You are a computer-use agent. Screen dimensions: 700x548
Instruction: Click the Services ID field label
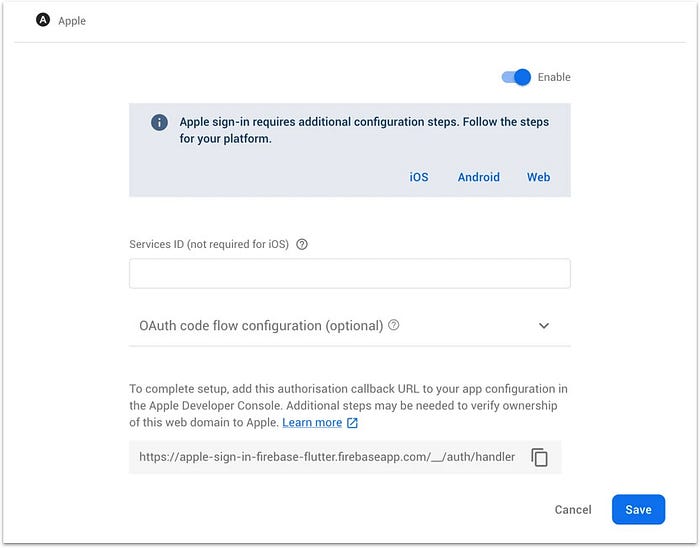pyautogui.click(x=209, y=244)
